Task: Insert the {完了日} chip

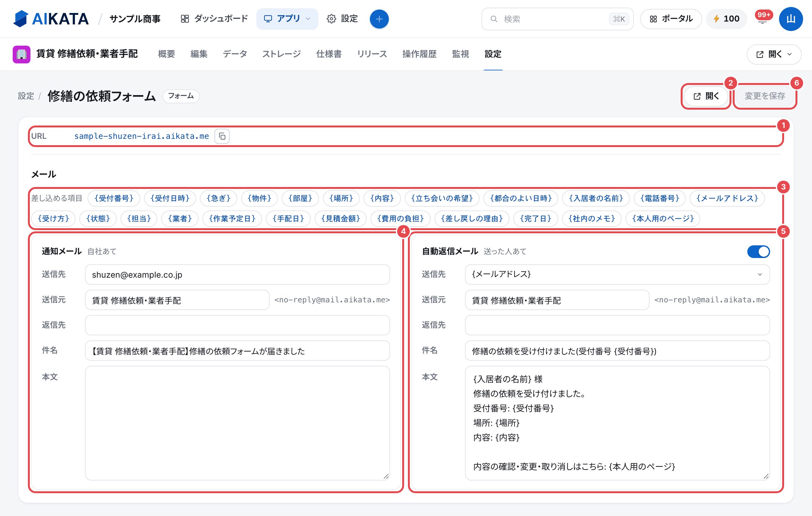Action: coord(535,218)
